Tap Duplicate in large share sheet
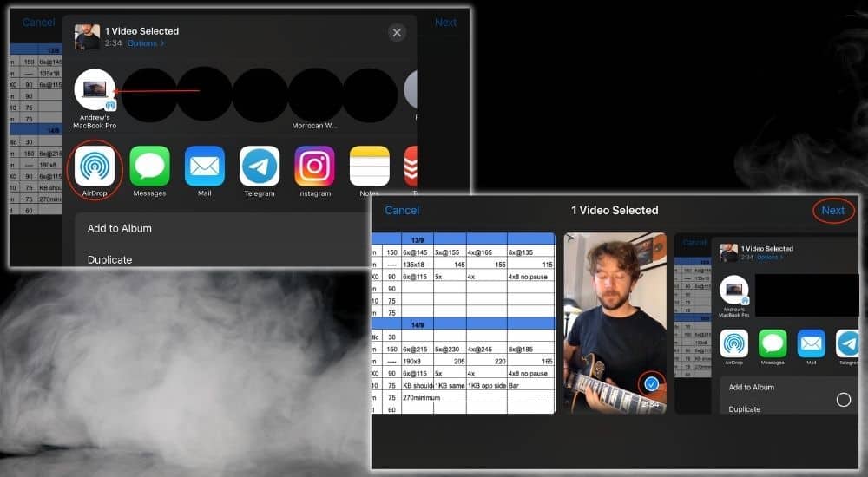The width and height of the screenshot is (868, 477). tap(109, 259)
